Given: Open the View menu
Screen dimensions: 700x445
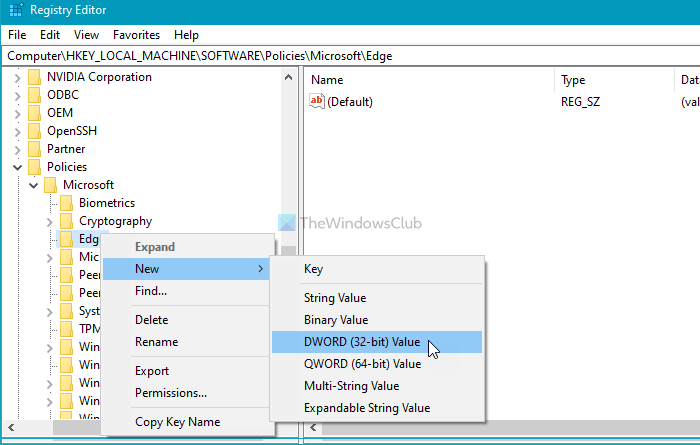Looking at the screenshot, I should point(86,35).
